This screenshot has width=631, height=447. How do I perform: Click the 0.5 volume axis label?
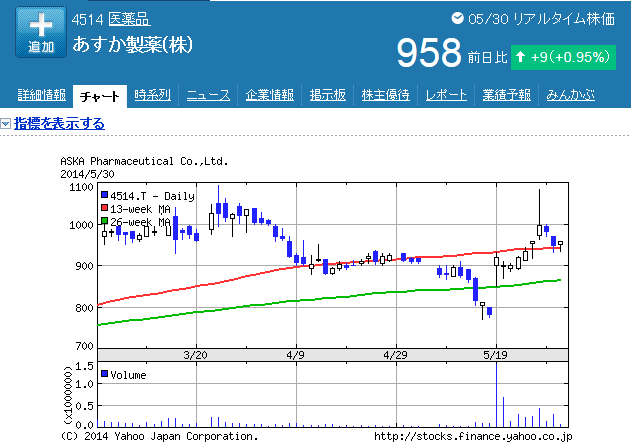[85, 406]
